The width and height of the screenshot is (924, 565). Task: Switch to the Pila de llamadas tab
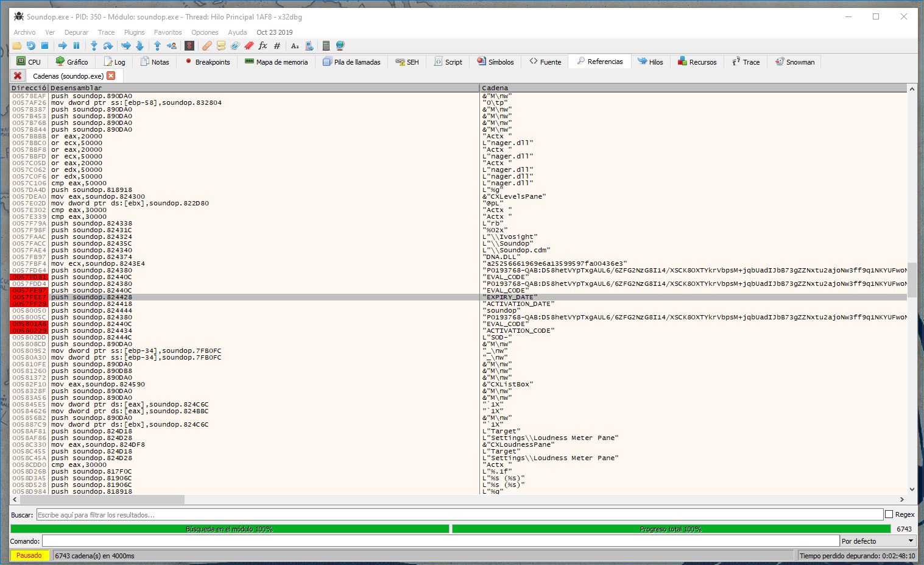tap(351, 62)
